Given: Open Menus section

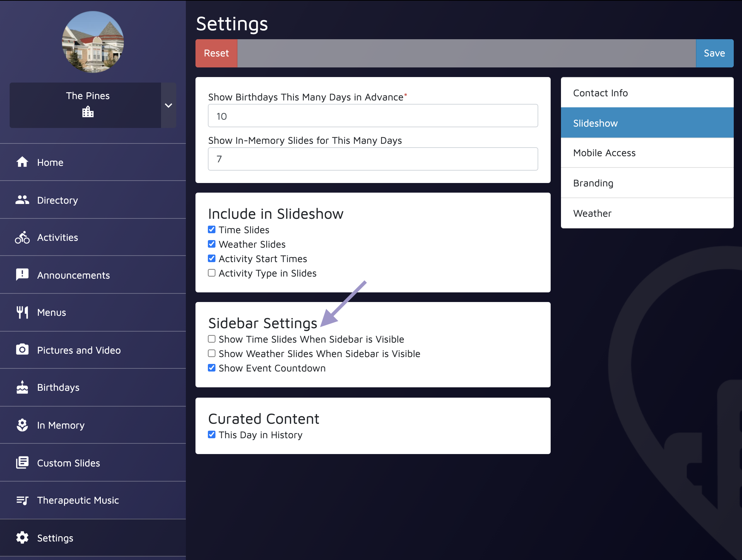Looking at the screenshot, I should coord(93,312).
